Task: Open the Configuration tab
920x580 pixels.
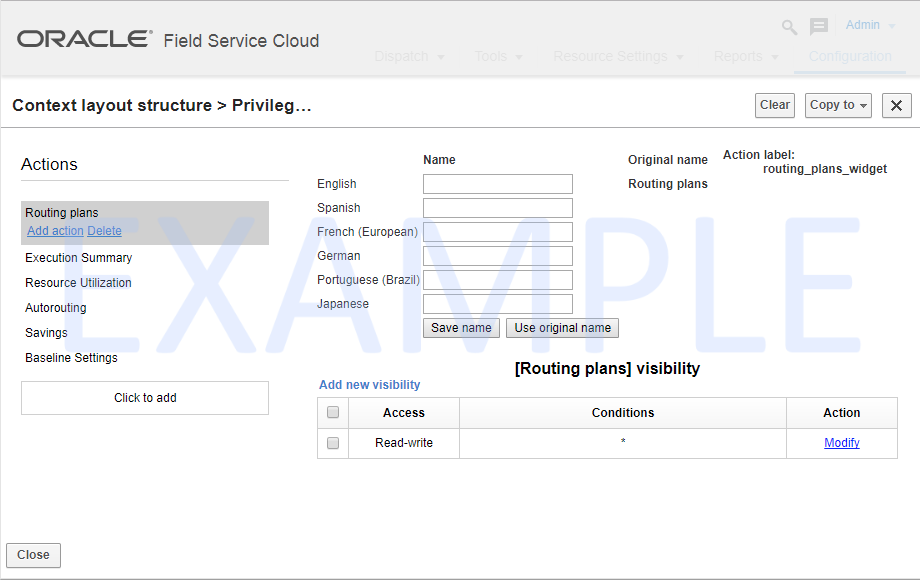Action: (850, 57)
